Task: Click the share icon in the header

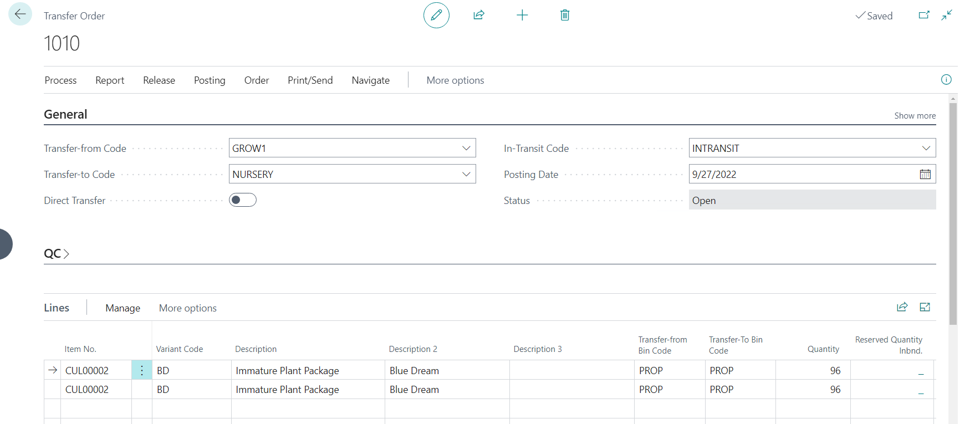Action: point(479,15)
